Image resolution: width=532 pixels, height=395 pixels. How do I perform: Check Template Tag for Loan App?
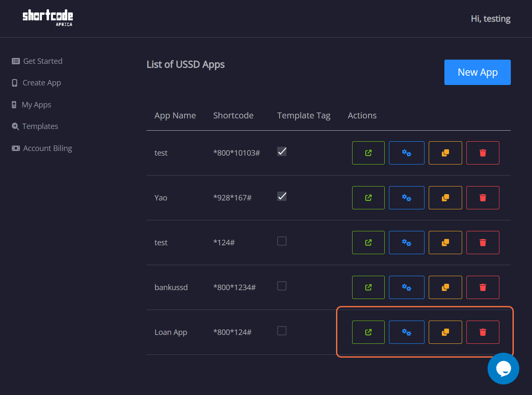pyautogui.click(x=282, y=331)
